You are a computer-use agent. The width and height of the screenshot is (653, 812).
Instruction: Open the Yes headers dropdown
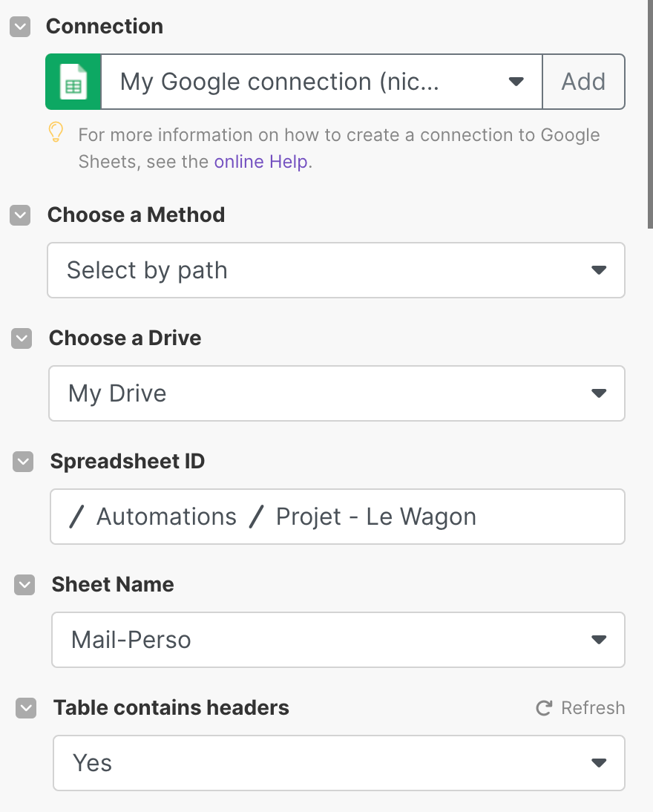[x=339, y=763]
